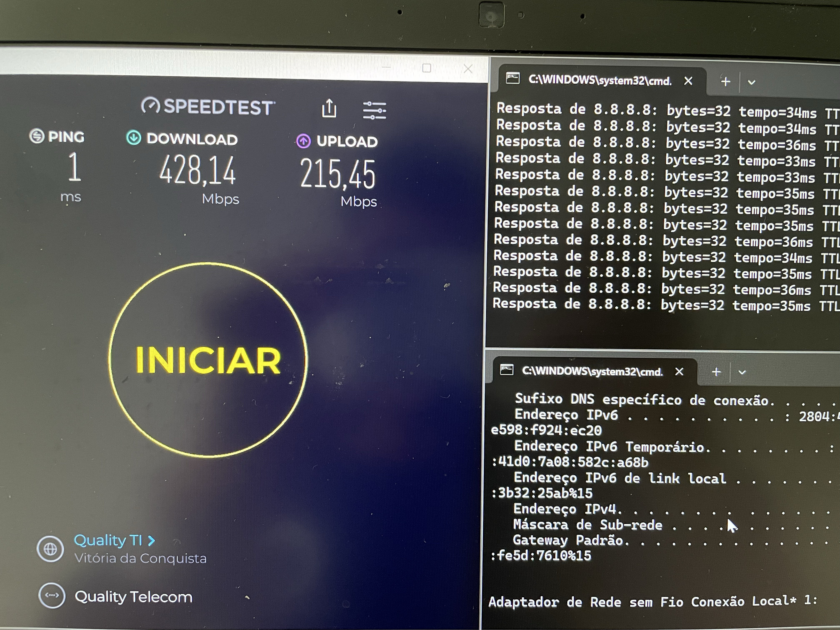The image size is (840, 630).
Task: Click the Speedtest gauge logo
Action: [150, 106]
